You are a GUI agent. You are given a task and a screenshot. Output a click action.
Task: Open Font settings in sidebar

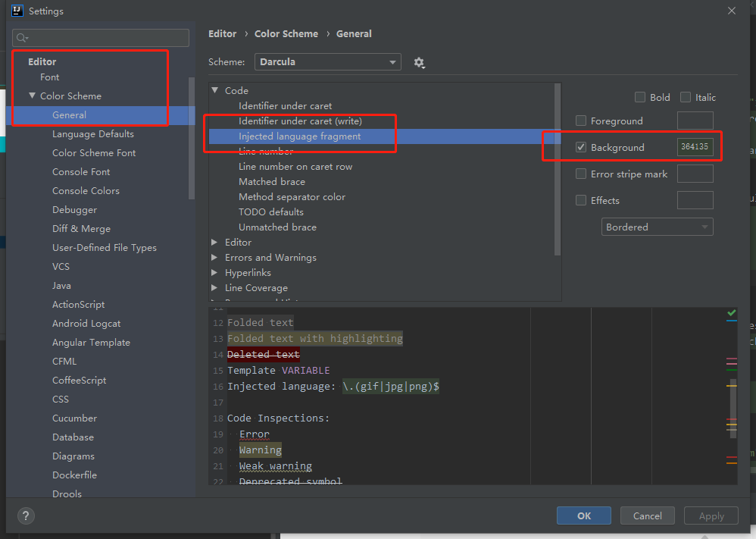(50, 77)
